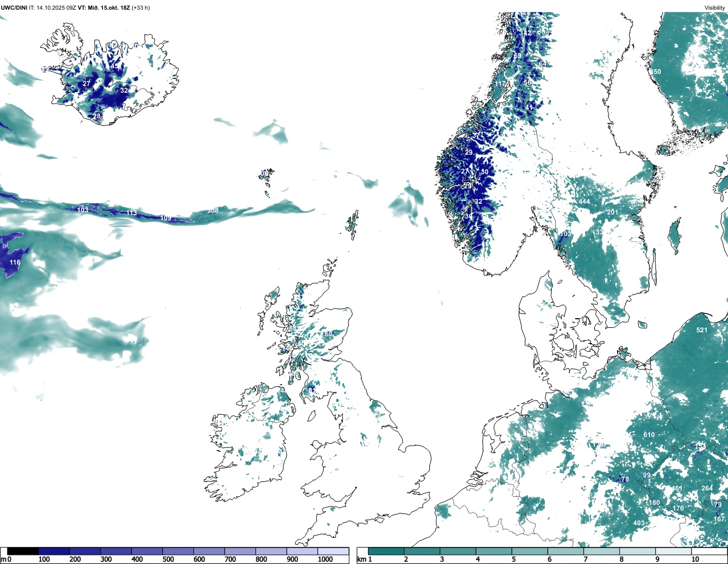Click the '28' value on Iceland's south coast
The height and width of the screenshot is (564, 728).
coord(97,116)
